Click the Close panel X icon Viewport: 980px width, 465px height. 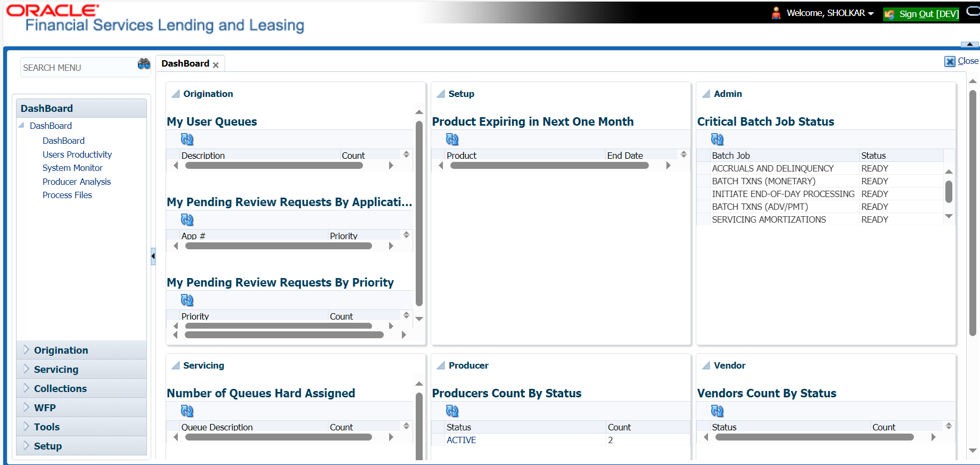click(950, 61)
